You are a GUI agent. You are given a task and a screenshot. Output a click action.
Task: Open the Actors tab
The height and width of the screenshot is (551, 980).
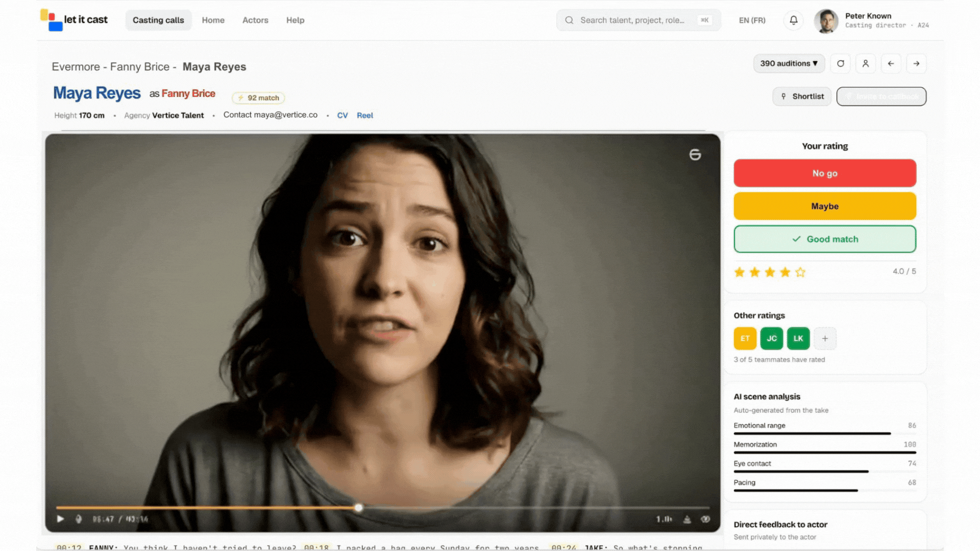tap(255, 20)
